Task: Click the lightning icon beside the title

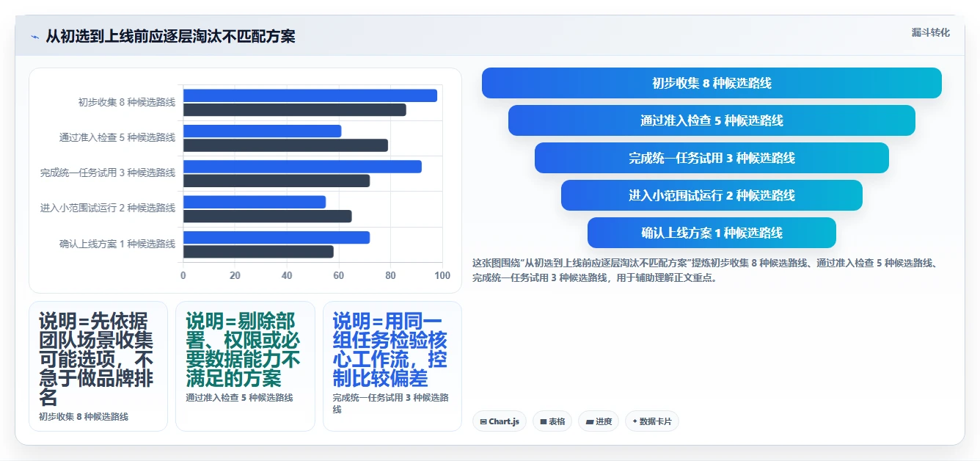Action: tap(34, 37)
